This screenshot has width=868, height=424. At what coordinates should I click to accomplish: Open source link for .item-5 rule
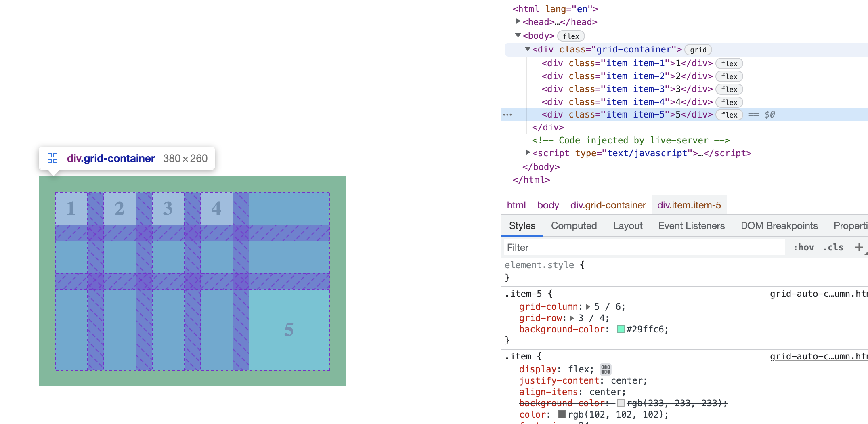click(819, 294)
